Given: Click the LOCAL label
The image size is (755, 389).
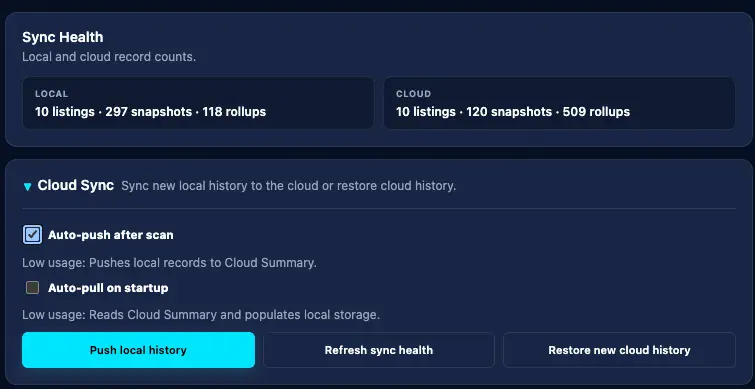Looking at the screenshot, I should coord(52,94).
